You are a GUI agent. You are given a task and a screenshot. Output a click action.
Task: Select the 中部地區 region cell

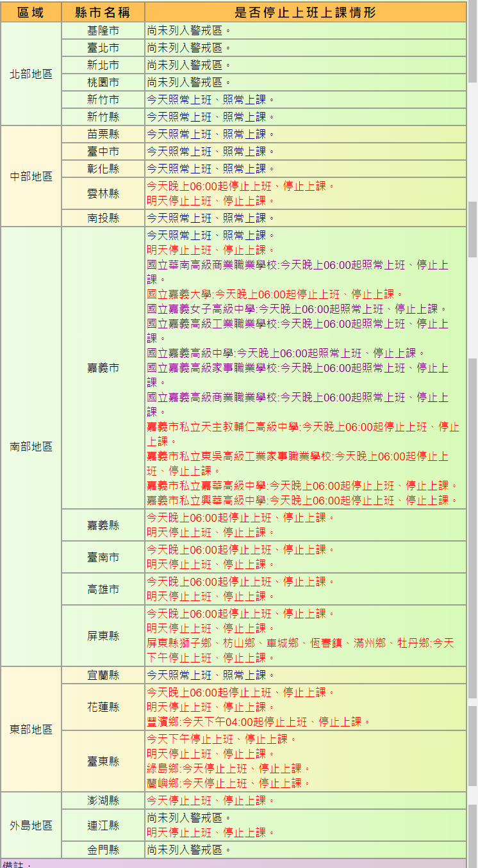pyautogui.click(x=31, y=176)
